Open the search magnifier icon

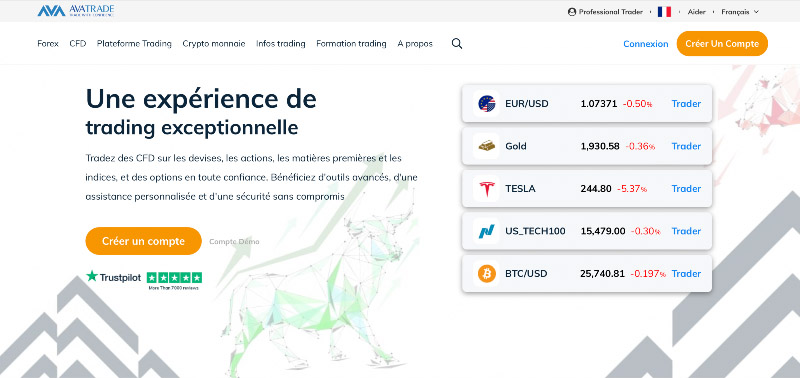click(x=457, y=44)
